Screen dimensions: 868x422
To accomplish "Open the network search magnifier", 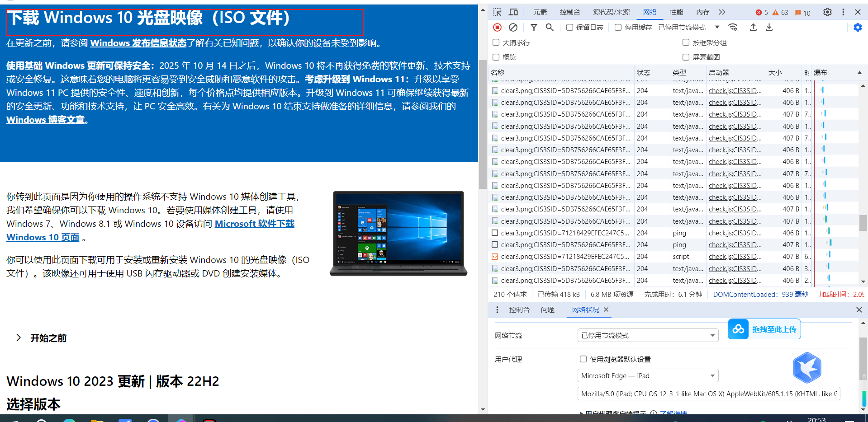I will pyautogui.click(x=550, y=28).
